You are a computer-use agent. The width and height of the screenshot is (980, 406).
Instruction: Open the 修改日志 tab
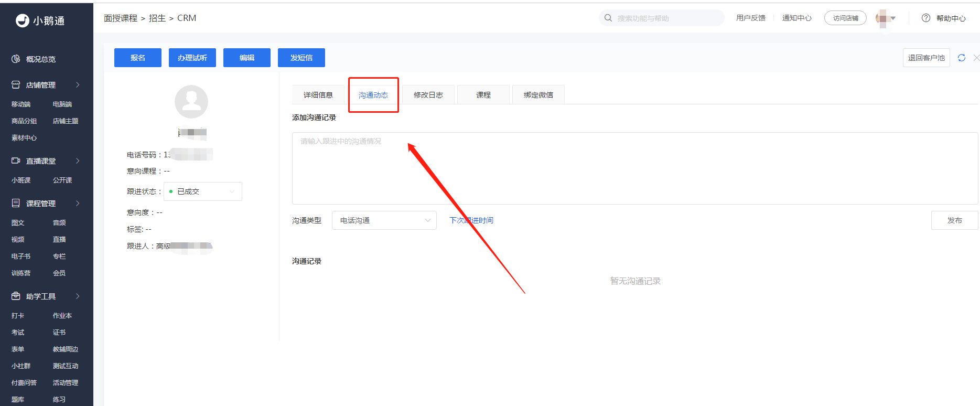tap(428, 95)
